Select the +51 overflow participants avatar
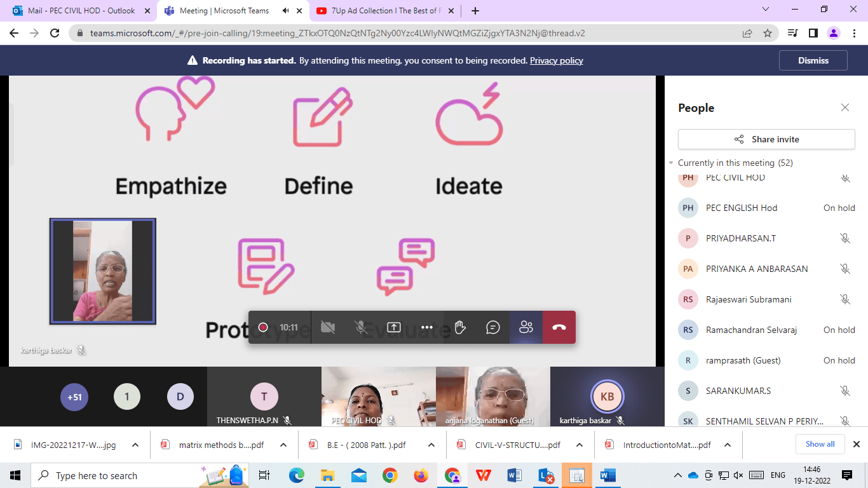Viewport: 868px width, 488px height. tap(74, 397)
